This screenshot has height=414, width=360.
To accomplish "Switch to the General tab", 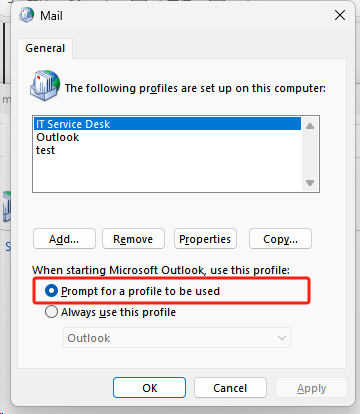I will click(45, 48).
